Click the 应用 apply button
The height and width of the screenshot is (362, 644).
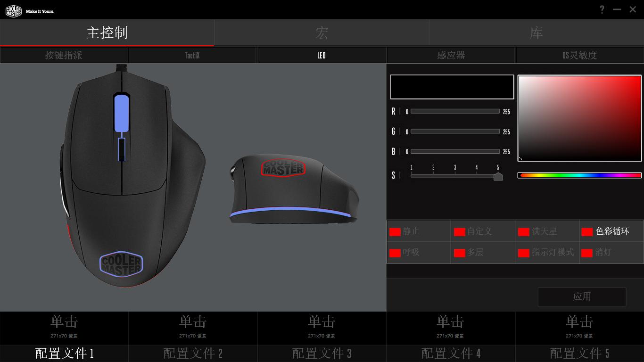click(582, 296)
